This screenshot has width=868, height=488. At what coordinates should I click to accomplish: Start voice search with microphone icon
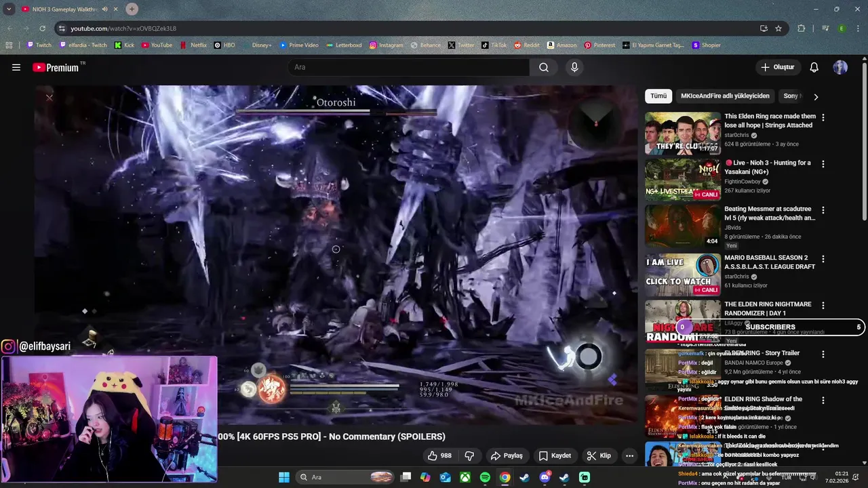tap(574, 67)
